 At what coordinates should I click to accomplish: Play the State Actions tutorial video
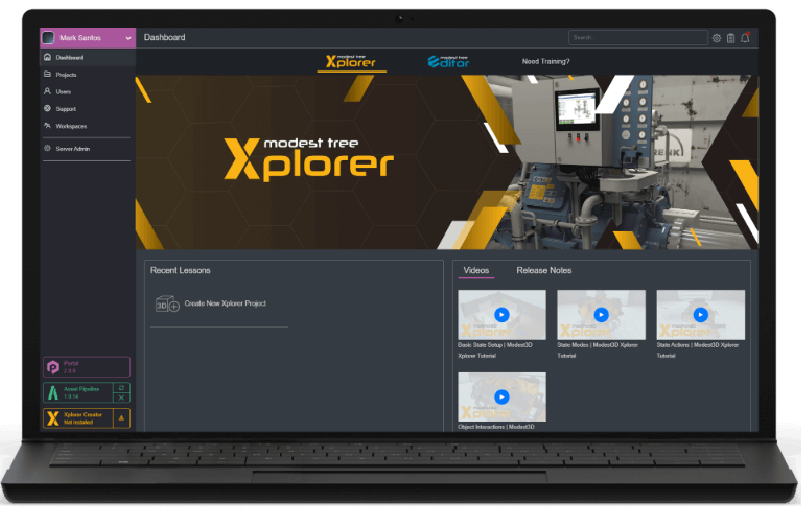(x=700, y=315)
